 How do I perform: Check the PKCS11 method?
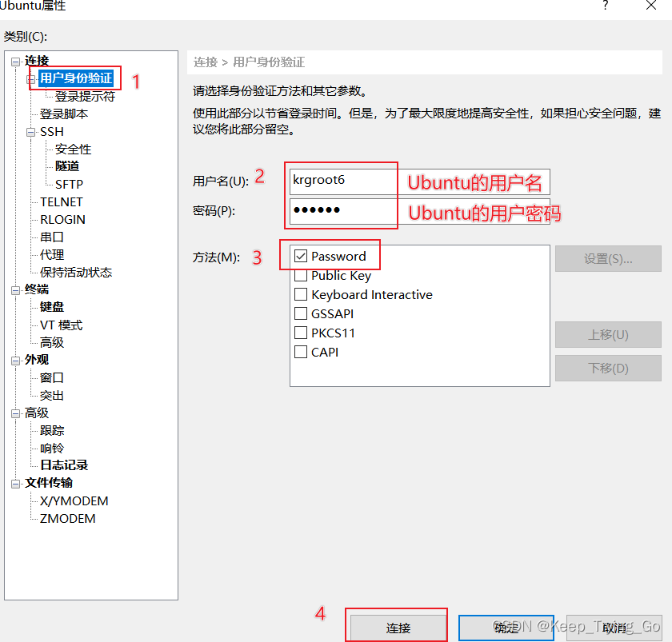(x=302, y=333)
